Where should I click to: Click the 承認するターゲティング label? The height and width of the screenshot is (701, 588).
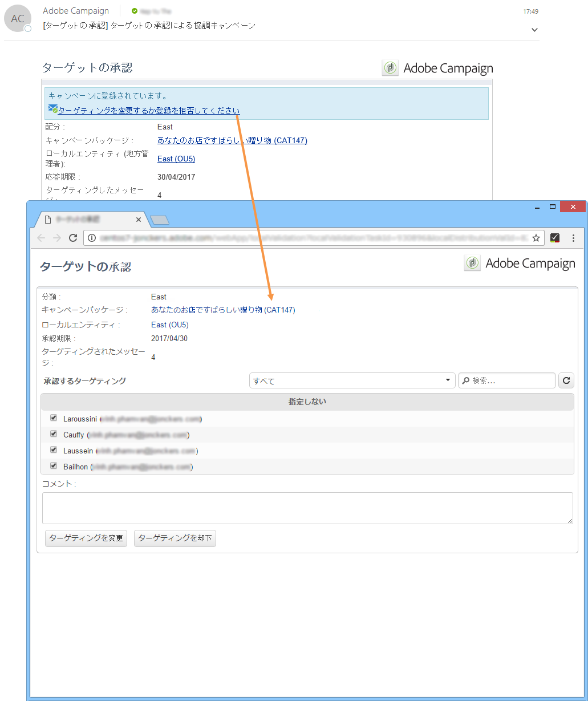85,381
